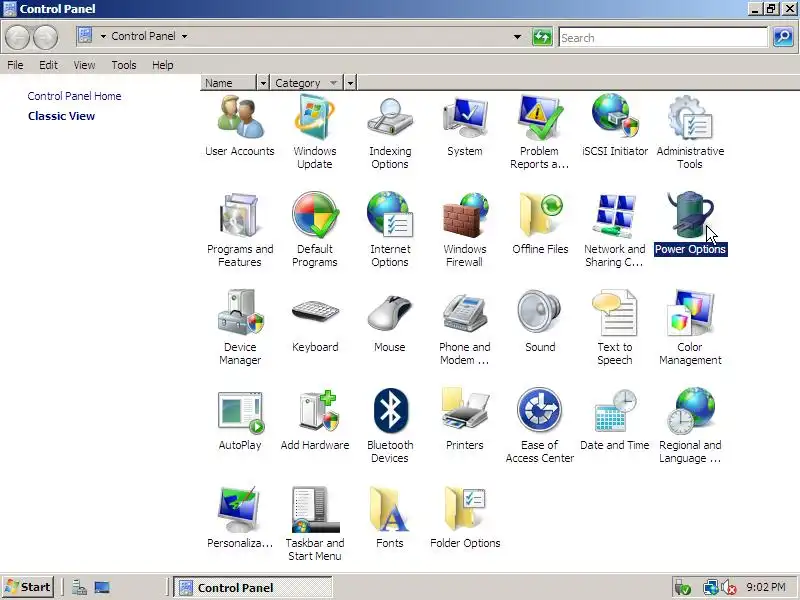
Task: Click the taskbar clock showing 9:02 PM
Action: click(766, 587)
